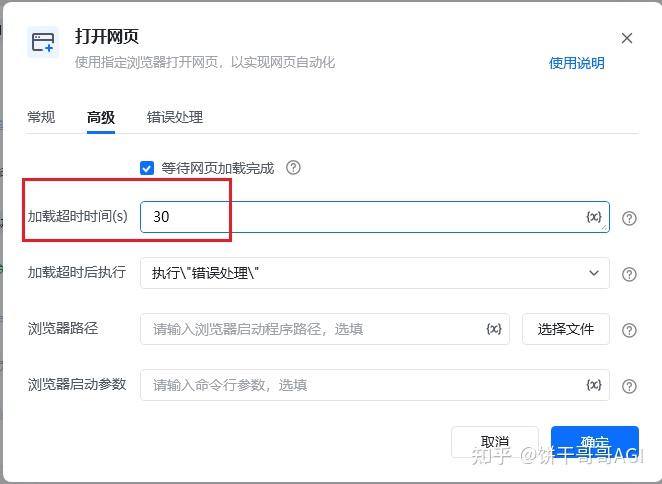Click the help icon next to 等待网页加载完成

(293, 168)
